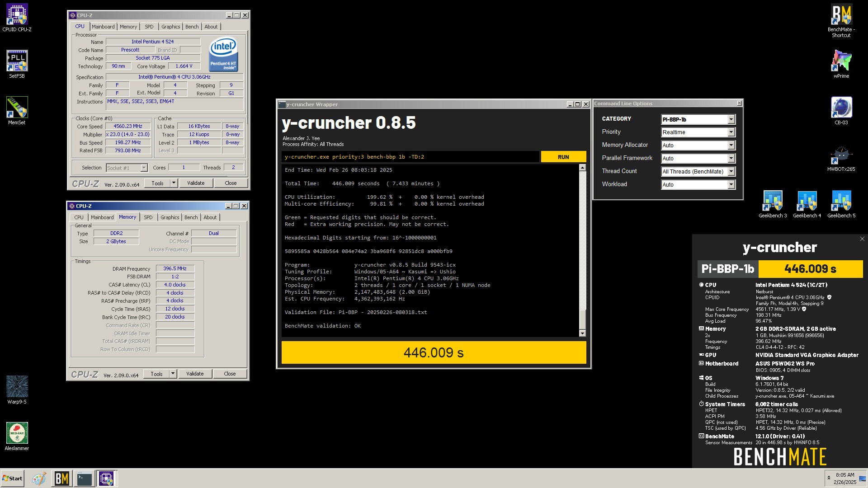Click Validate in lower CPU-Z window
The width and height of the screenshot is (868, 488).
pos(195,374)
